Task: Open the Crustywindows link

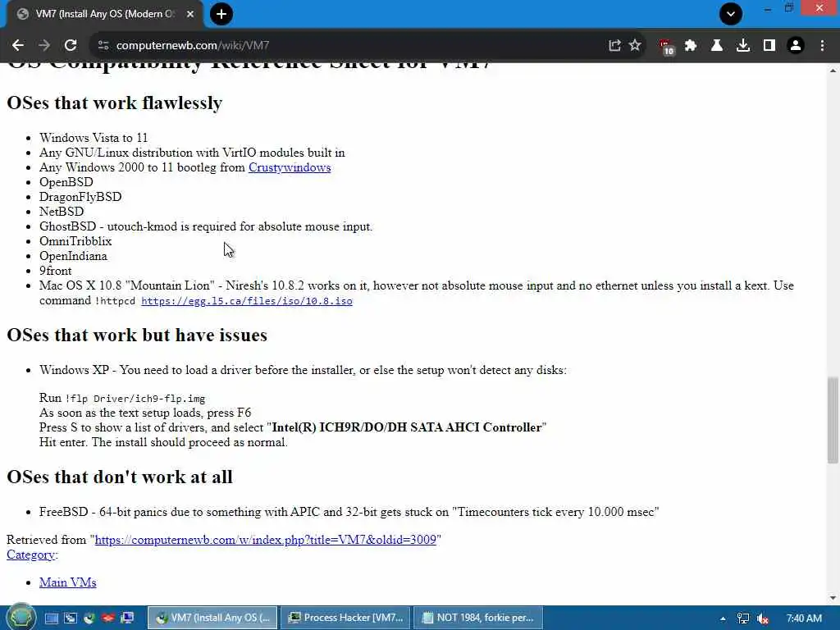Action: (290, 167)
